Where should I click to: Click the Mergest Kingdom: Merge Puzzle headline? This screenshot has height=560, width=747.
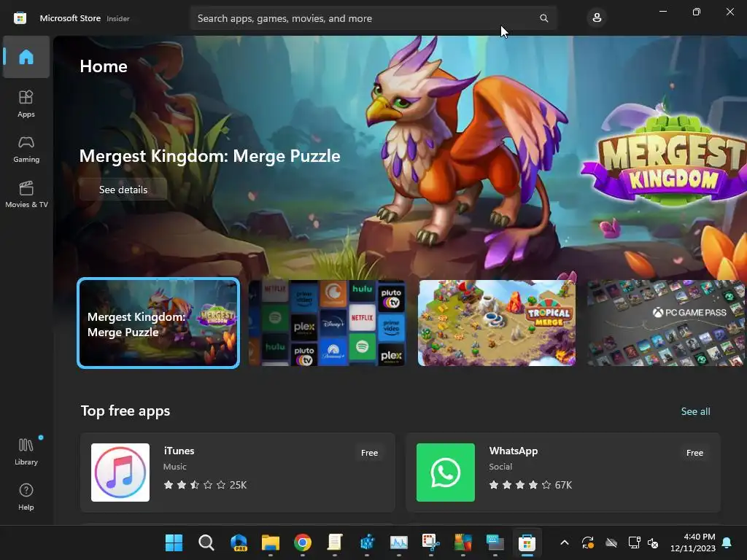(209, 156)
